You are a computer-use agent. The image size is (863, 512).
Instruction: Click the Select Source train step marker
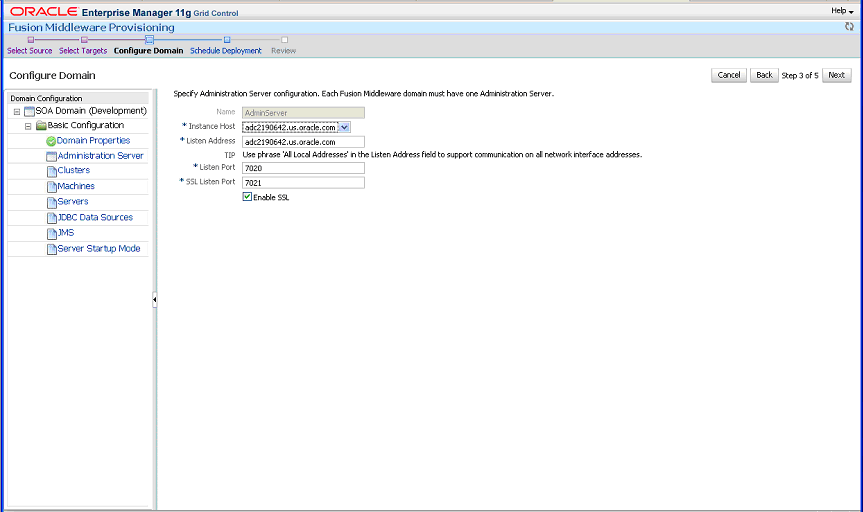[31, 40]
